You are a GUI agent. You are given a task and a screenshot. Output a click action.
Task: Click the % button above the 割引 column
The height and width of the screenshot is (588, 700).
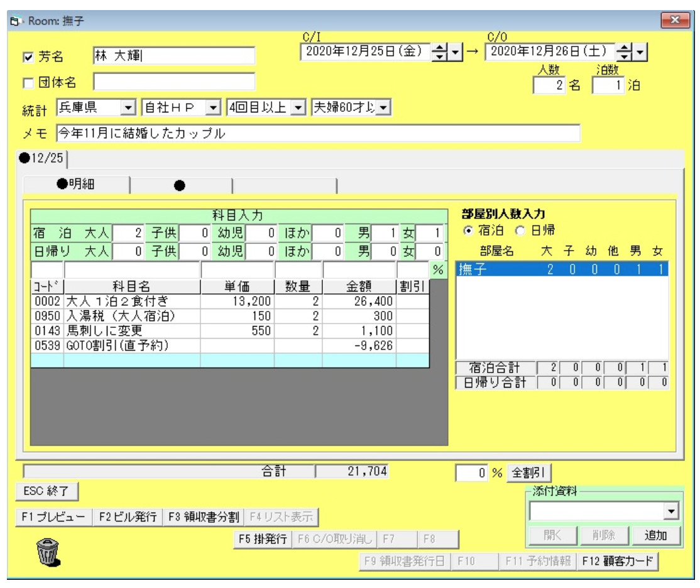click(438, 269)
